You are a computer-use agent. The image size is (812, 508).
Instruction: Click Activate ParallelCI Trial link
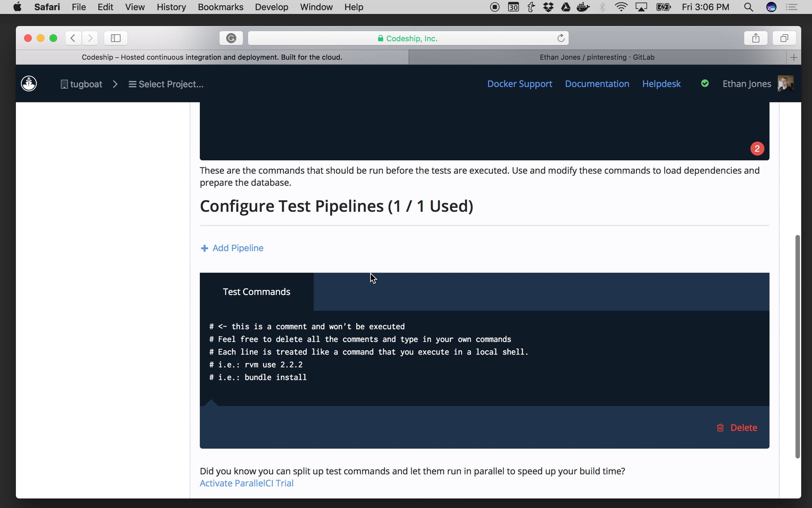pos(246,483)
